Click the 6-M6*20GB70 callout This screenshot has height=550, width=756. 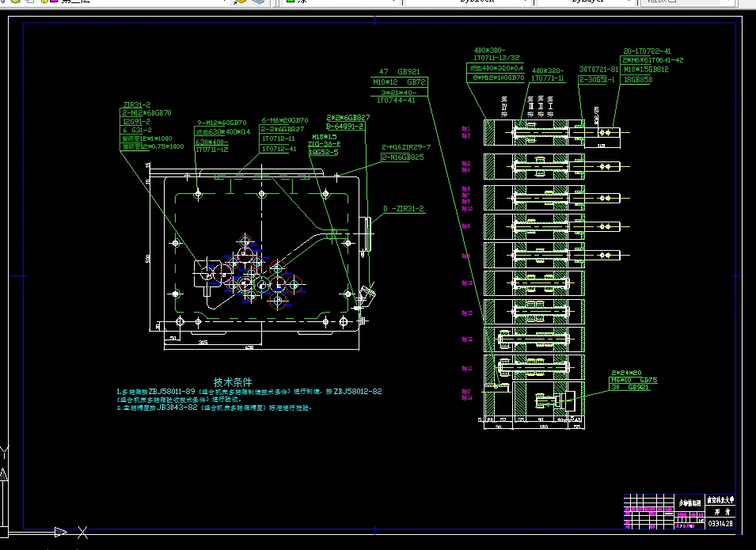tap(285, 120)
